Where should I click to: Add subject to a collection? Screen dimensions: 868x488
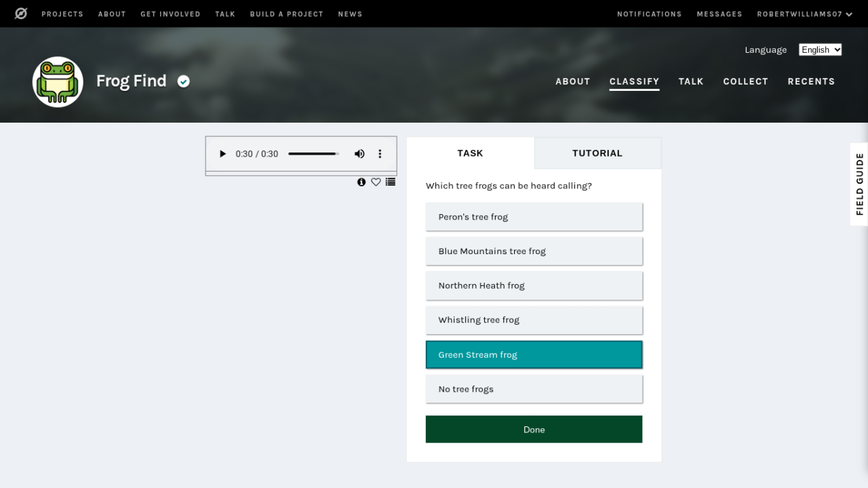(x=391, y=182)
